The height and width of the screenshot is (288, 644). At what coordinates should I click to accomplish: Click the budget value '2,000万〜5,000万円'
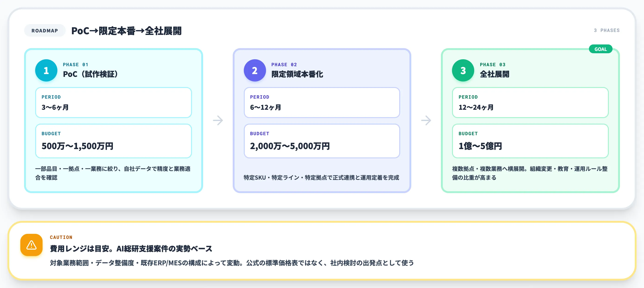click(290, 146)
